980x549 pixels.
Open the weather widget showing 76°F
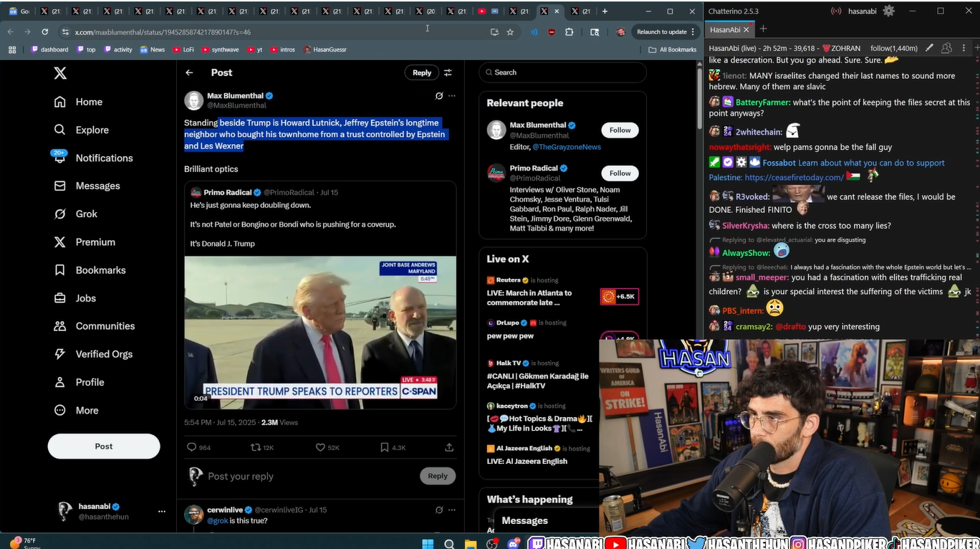pos(24,543)
